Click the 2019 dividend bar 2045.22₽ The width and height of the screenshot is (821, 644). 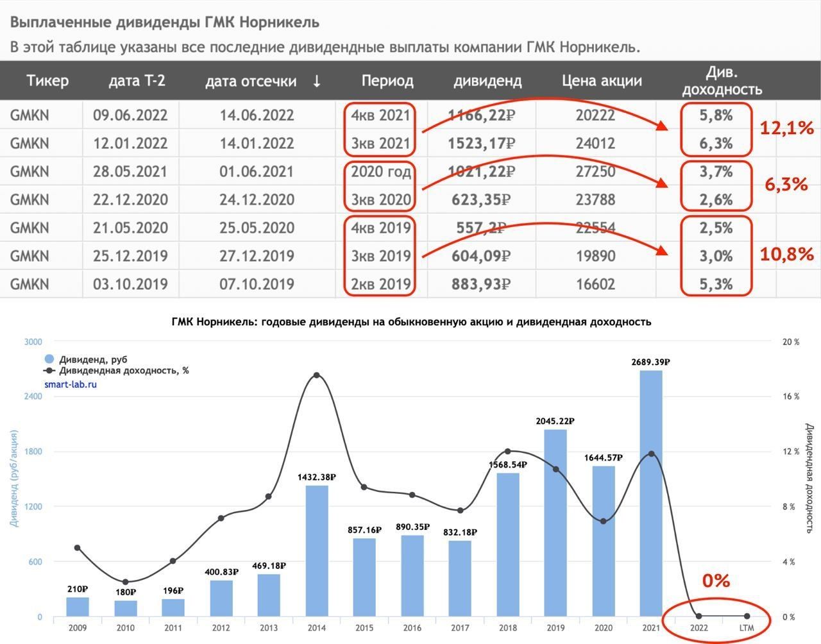click(555, 523)
